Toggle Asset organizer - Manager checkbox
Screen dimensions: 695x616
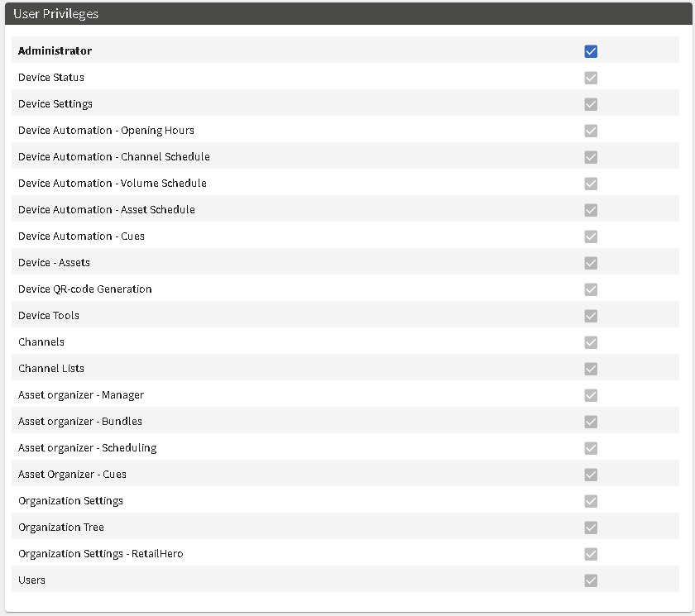click(591, 395)
